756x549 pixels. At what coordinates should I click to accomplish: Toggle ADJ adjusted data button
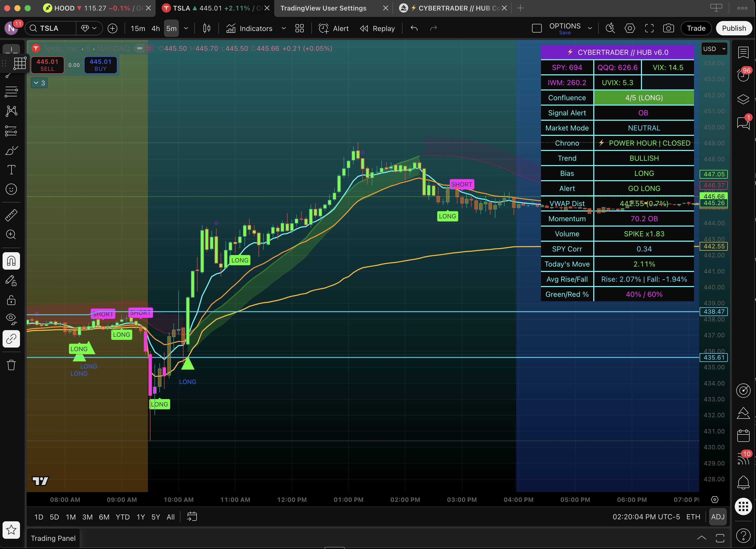tap(717, 517)
